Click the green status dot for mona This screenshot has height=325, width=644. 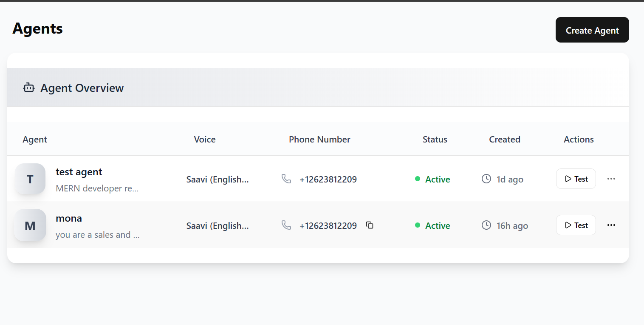point(418,225)
